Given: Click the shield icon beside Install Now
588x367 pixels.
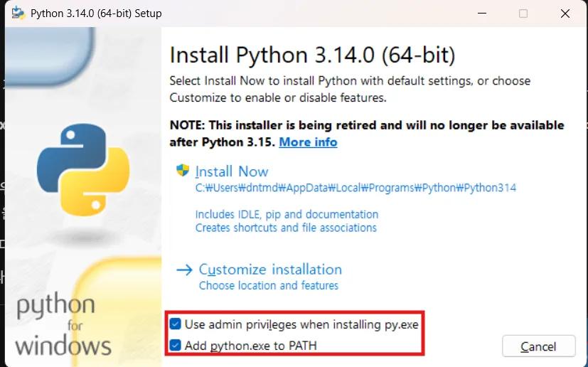Looking at the screenshot, I should (183, 171).
